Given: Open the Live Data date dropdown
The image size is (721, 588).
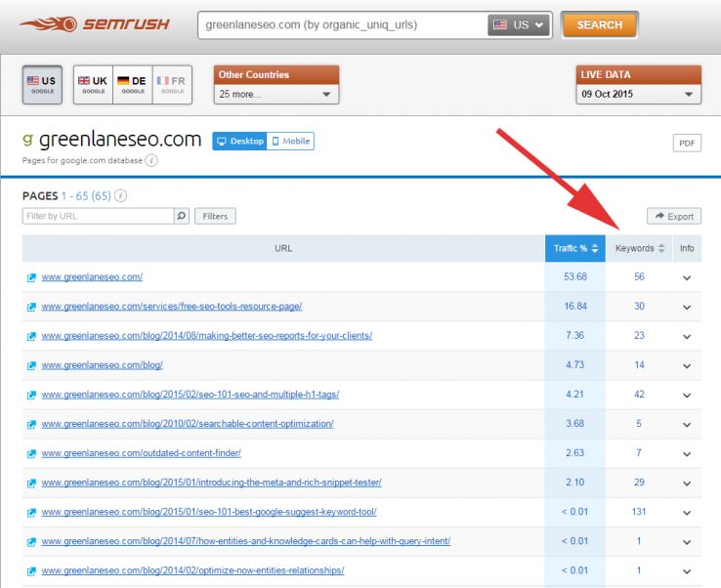Looking at the screenshot, I should (x=639, y=95).
